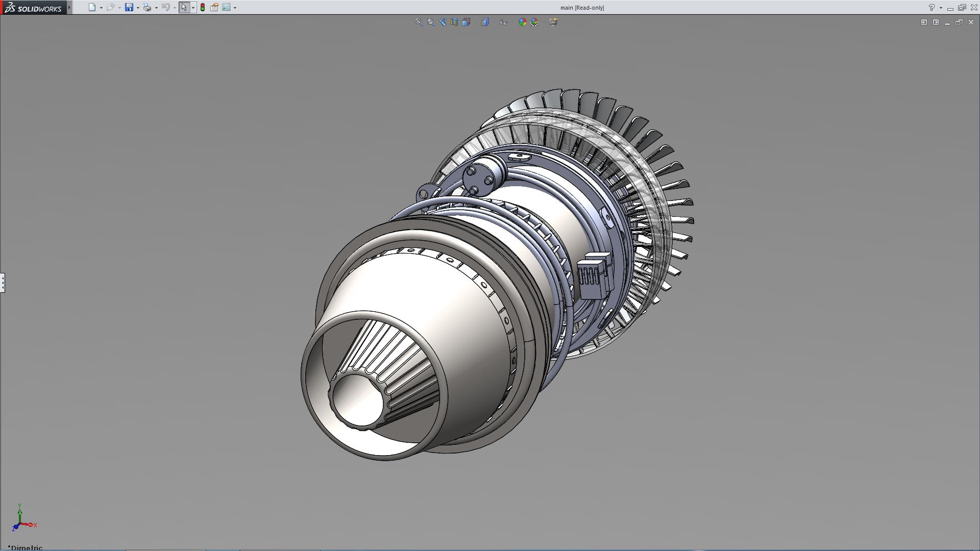Open the View Settings monitor icon

point(553,22)
